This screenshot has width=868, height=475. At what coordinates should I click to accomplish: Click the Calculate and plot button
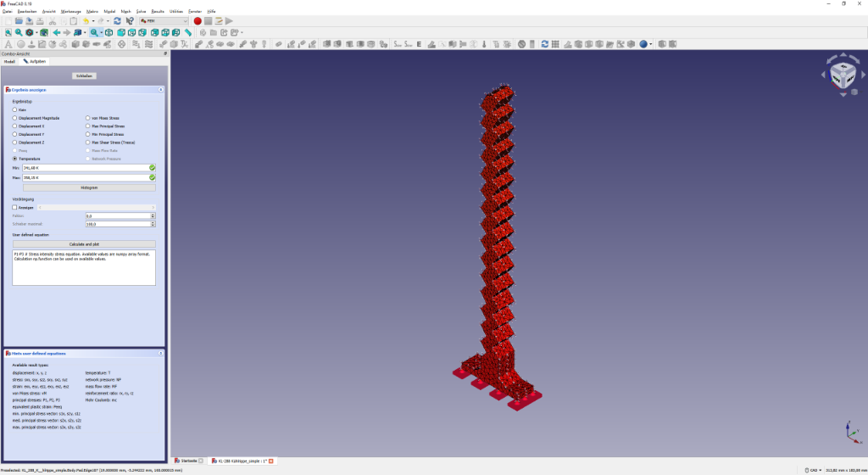click(84, 243)
